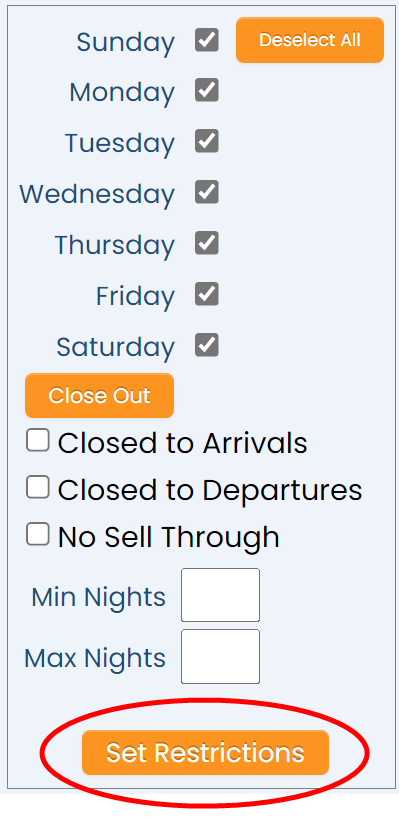Click the 'Closed to Departures' text label
Image resolution: width=399 pixels, height=817 pixels.
coord(210,490)
